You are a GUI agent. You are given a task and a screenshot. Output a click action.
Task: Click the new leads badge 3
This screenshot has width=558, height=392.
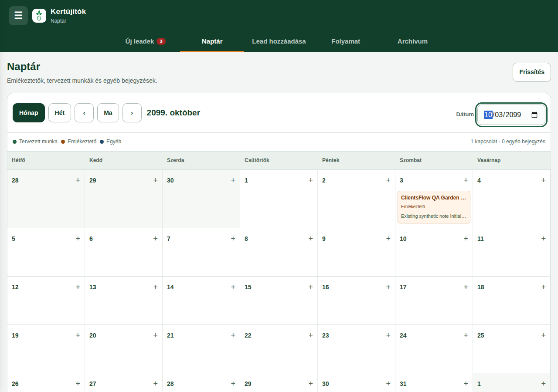point(161,41)
